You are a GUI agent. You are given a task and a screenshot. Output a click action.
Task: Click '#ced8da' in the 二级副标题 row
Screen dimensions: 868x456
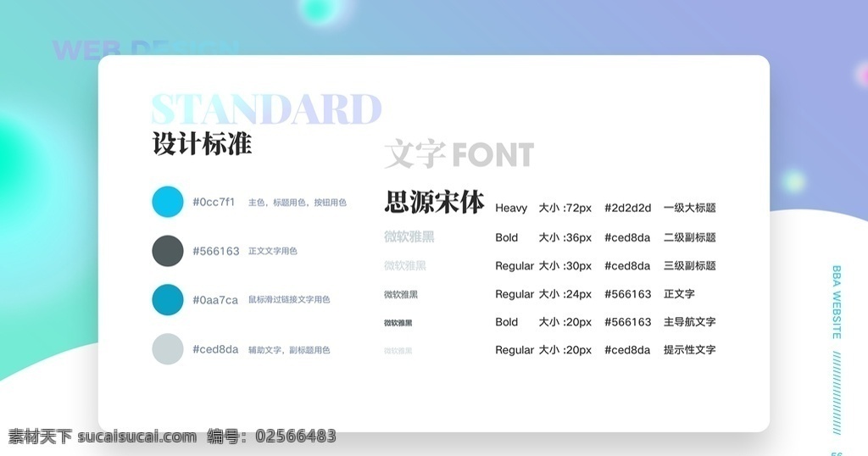click(x=627, y=237)
